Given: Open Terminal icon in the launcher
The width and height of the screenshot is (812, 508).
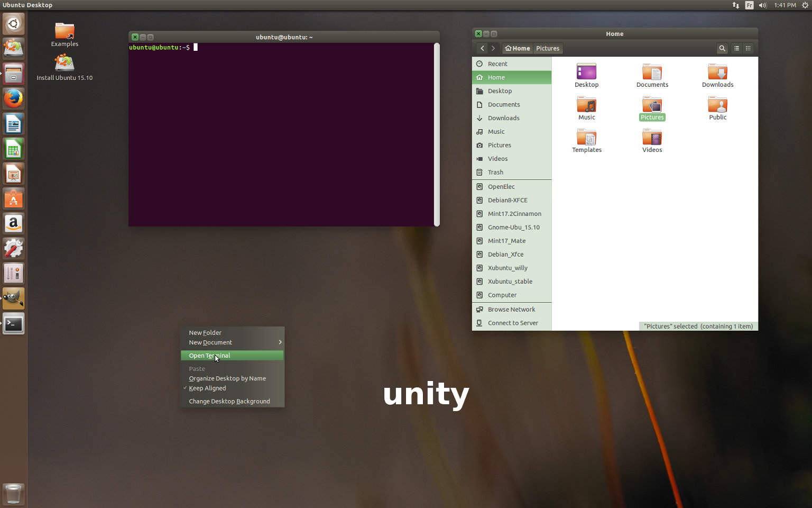Looking at the screenshot, I should point(13,323).
